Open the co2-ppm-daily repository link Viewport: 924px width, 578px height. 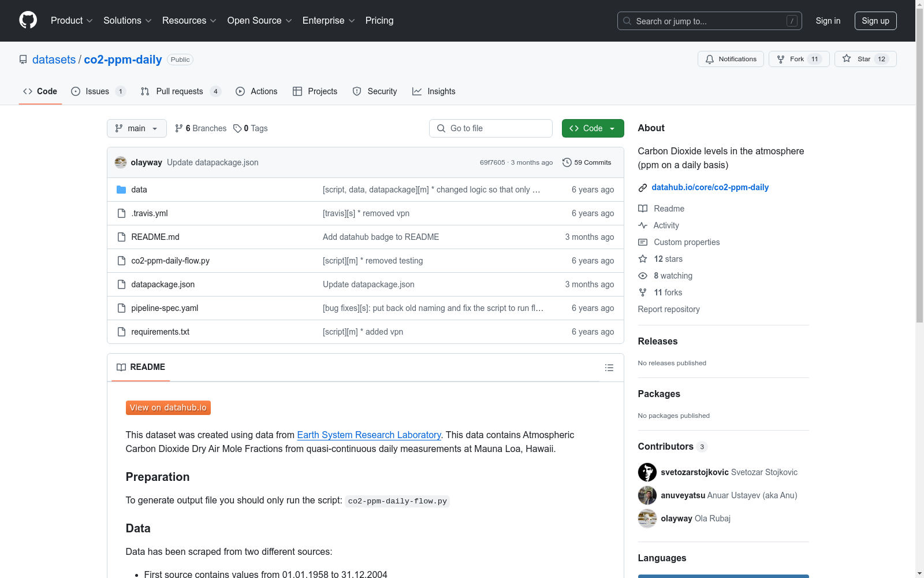[x=123, y=60]
